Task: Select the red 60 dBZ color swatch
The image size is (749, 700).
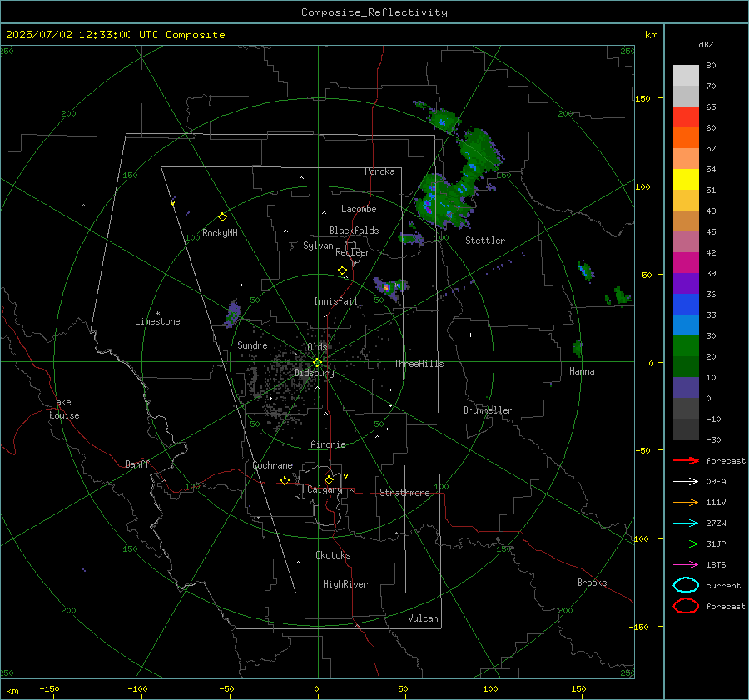Action: tap(686, 117)
